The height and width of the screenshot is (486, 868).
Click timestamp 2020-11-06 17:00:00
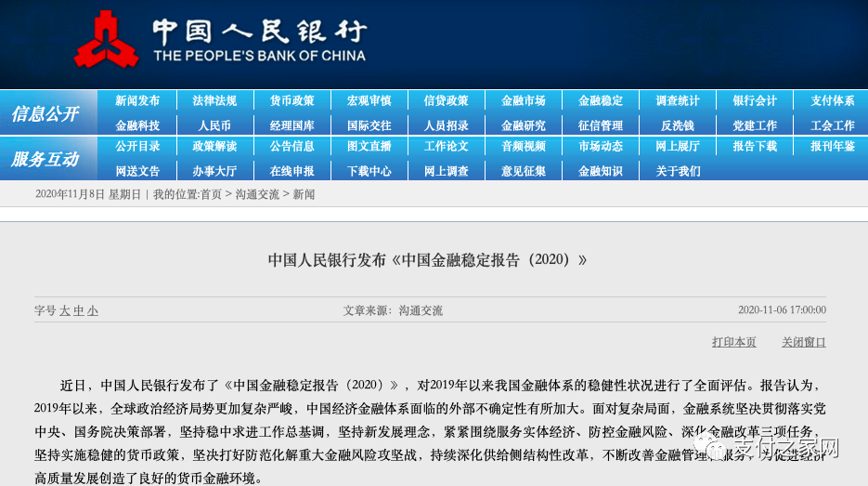pos(782,309)
